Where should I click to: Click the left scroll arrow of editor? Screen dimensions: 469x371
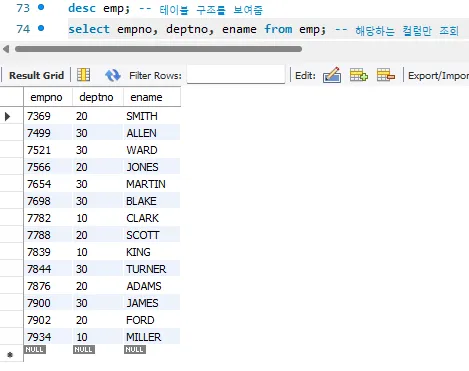click(6, 49)
